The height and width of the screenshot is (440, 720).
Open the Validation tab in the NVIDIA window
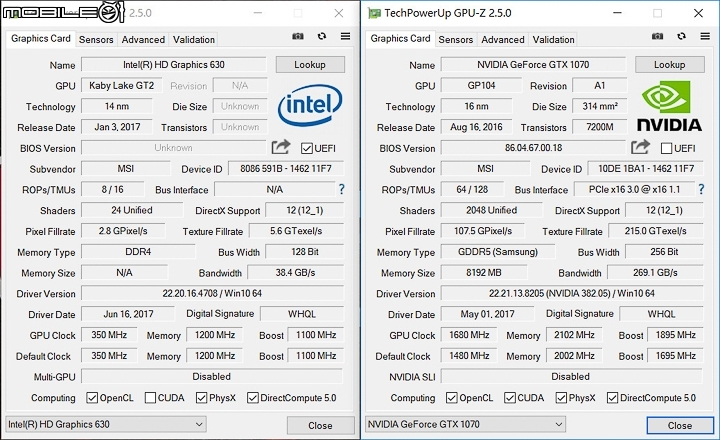coord(553,39)
